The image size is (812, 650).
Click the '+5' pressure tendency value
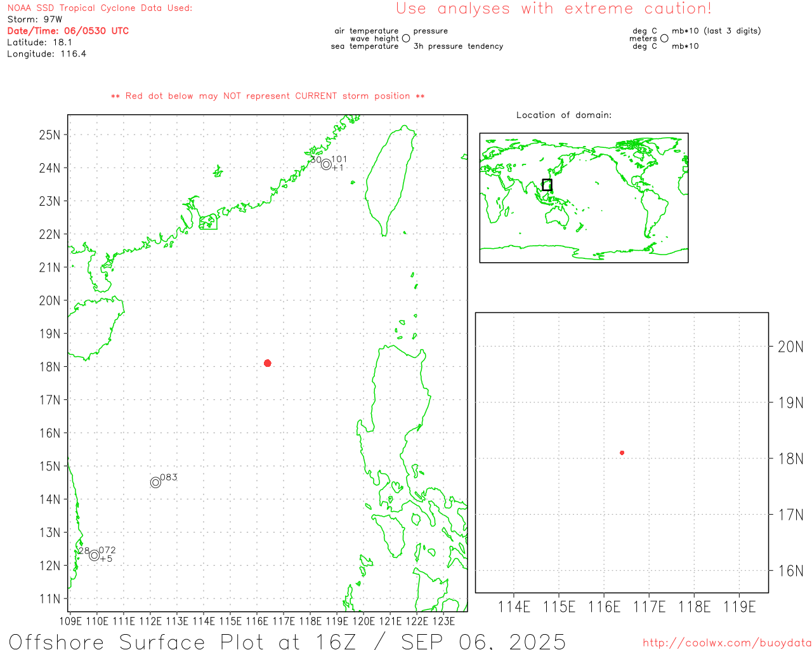click(106, 559)
